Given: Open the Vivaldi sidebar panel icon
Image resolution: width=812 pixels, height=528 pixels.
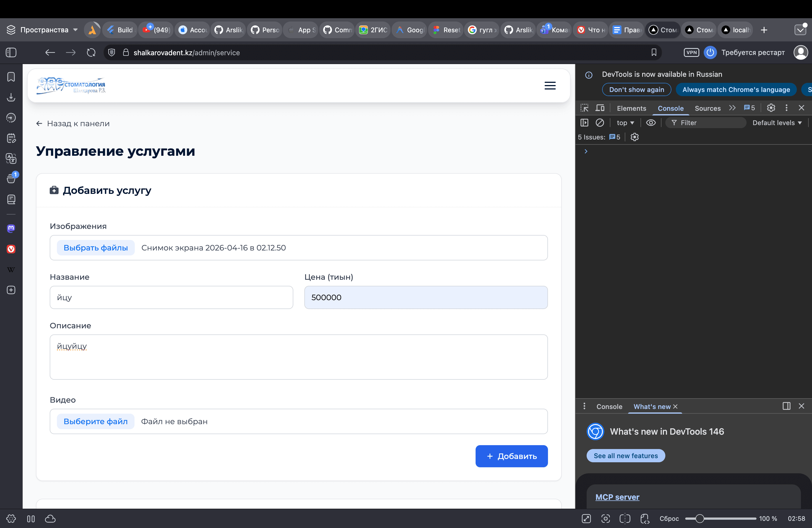Looking at the screenshot, I should [x=11, y=249].
